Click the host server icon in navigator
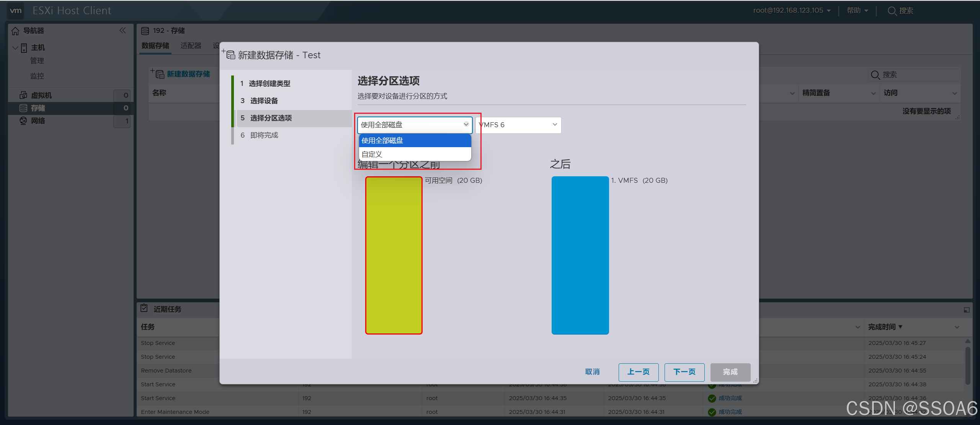980x425 pixels. (24, 48)
